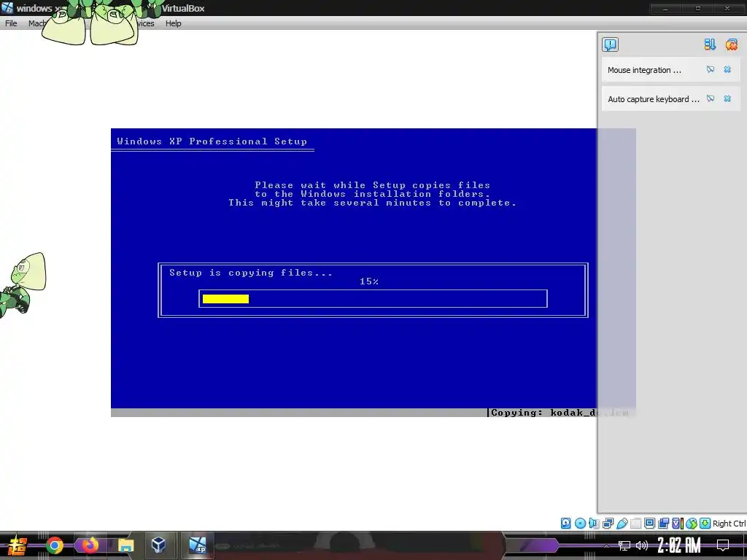Close the VirtualBox VM window

[x=727, y=9]
